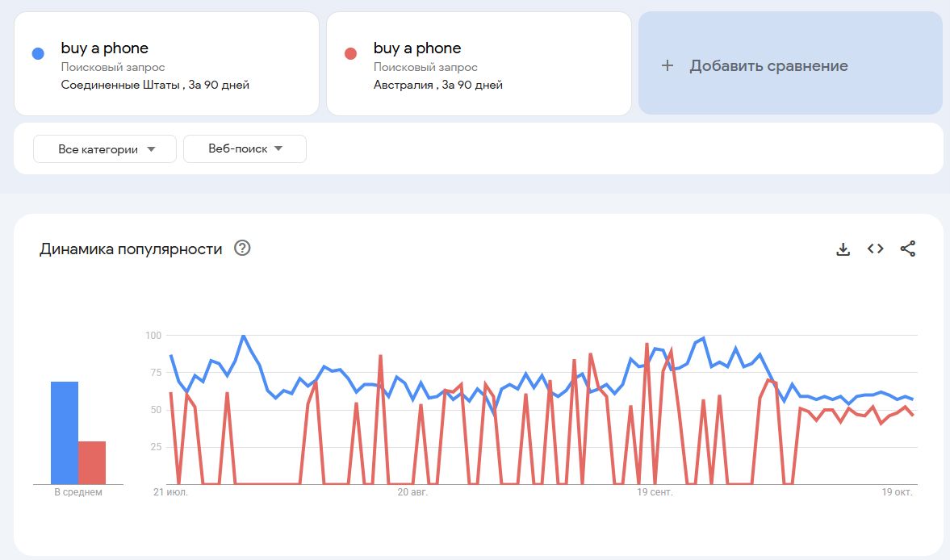Open the embed code icon
The height and width of the screenshot is (560, 950).
pyautogui.click(x=875, y=249)
